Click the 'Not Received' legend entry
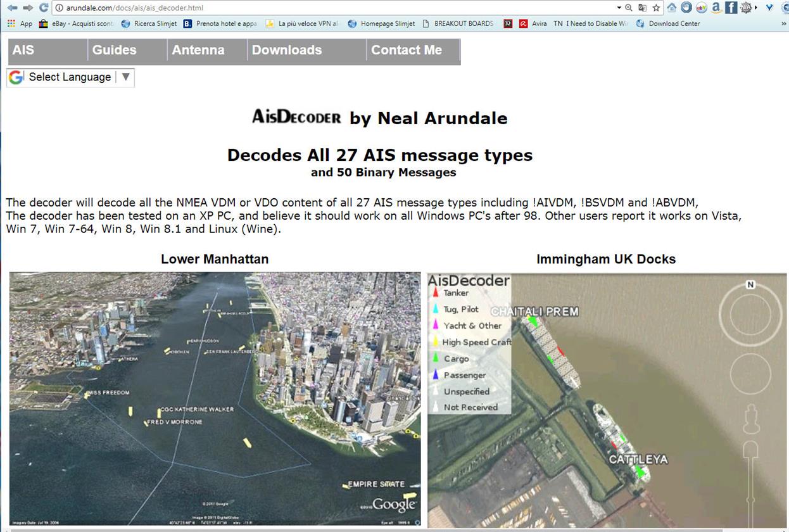 (470, 407)
